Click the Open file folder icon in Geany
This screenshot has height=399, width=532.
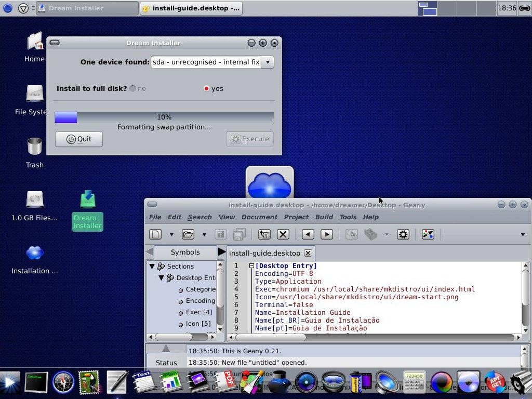(x=188, y=234)
